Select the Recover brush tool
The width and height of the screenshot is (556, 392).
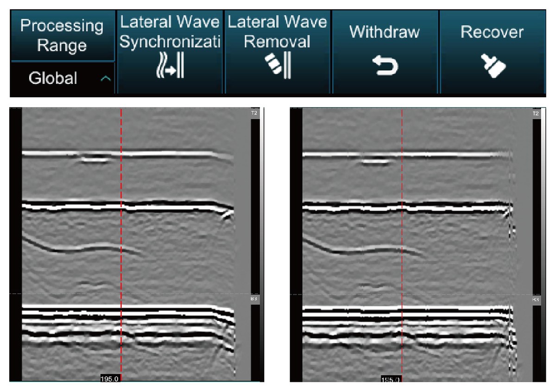pos(492,51)
